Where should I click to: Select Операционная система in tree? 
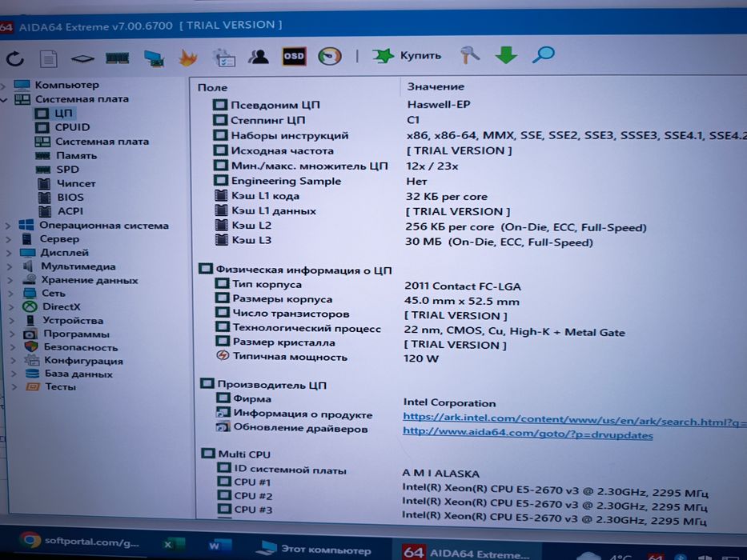[x=104, y=226]
